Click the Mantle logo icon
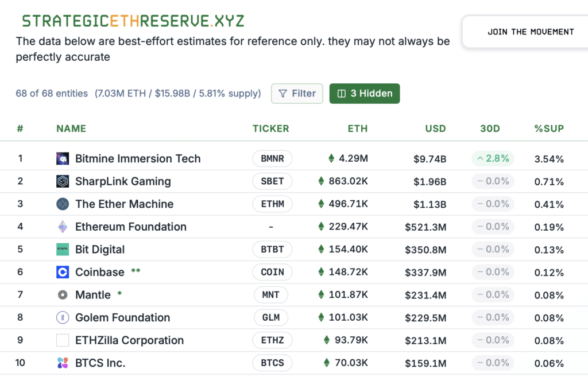Viewport: 588px width, 377px height. [x=63, y=295]
